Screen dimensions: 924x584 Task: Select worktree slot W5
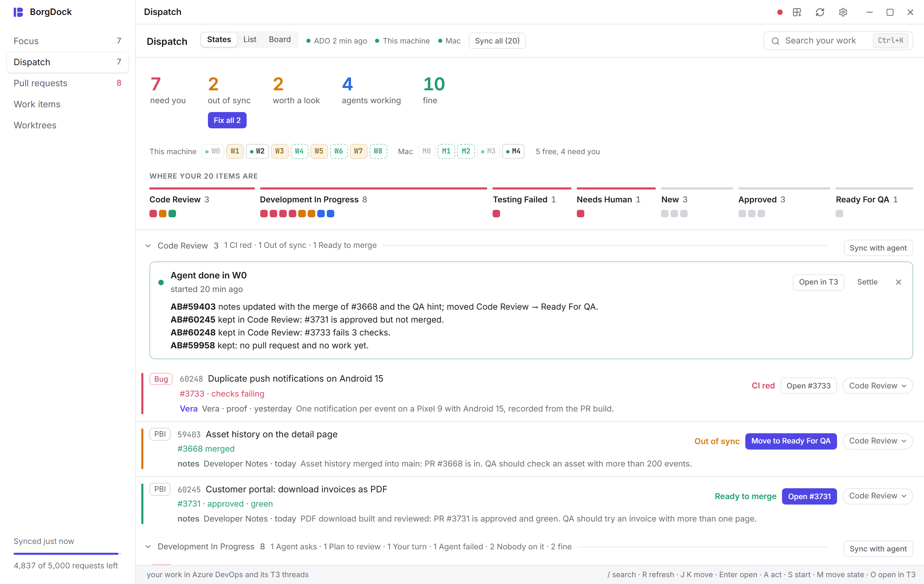(319, 151)
